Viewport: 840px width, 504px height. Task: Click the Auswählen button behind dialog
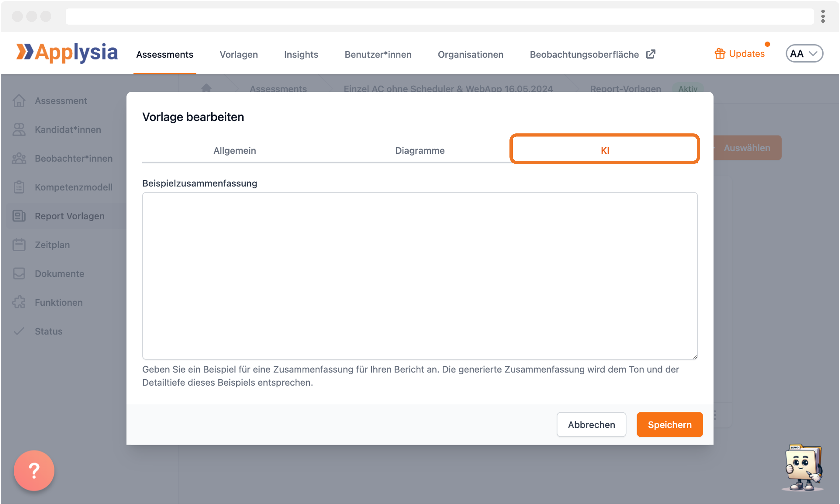coord(747,148)
